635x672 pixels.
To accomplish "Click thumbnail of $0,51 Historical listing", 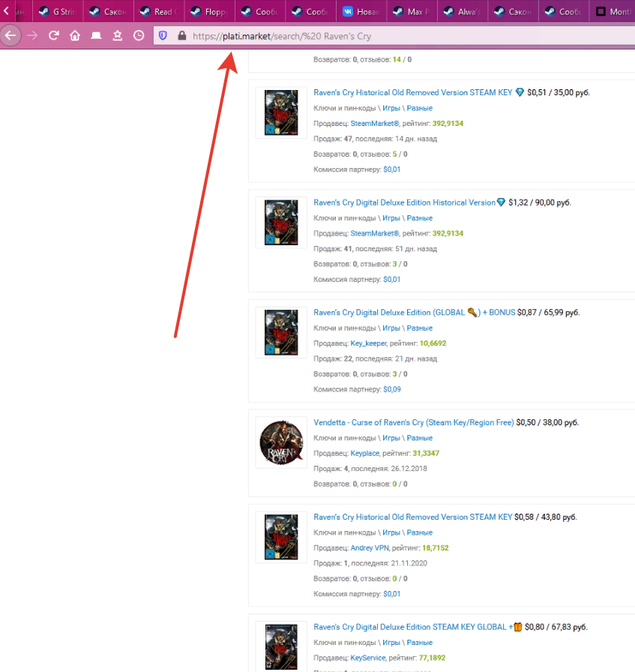I will [281, 112].
